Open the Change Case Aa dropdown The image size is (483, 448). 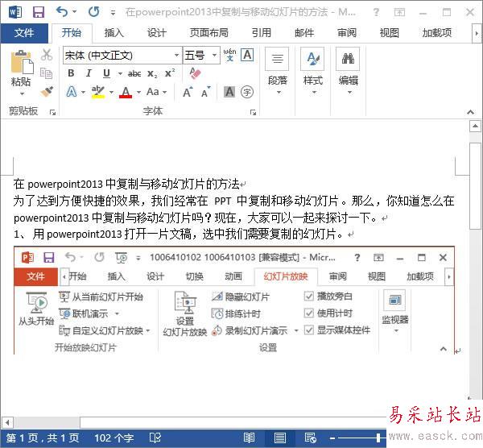[x=156, y=92]
